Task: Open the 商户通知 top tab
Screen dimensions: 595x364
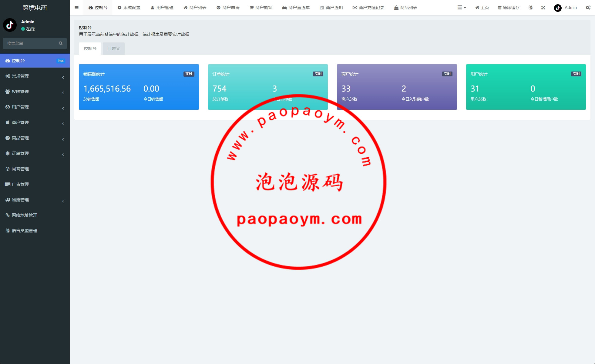Action: (x=331, y=8)
